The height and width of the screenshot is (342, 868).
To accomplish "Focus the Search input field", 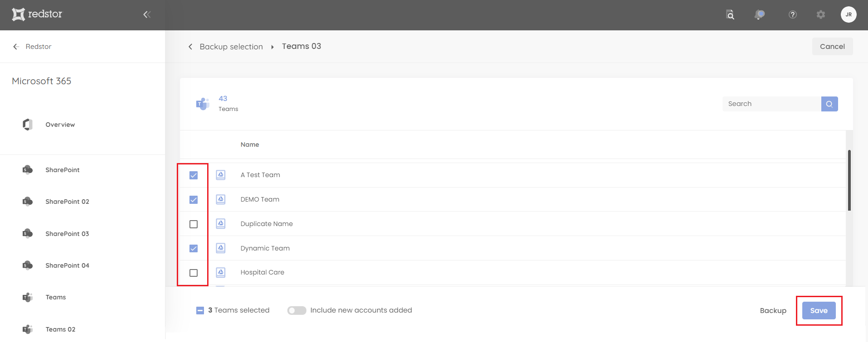I will coord(771,104).
